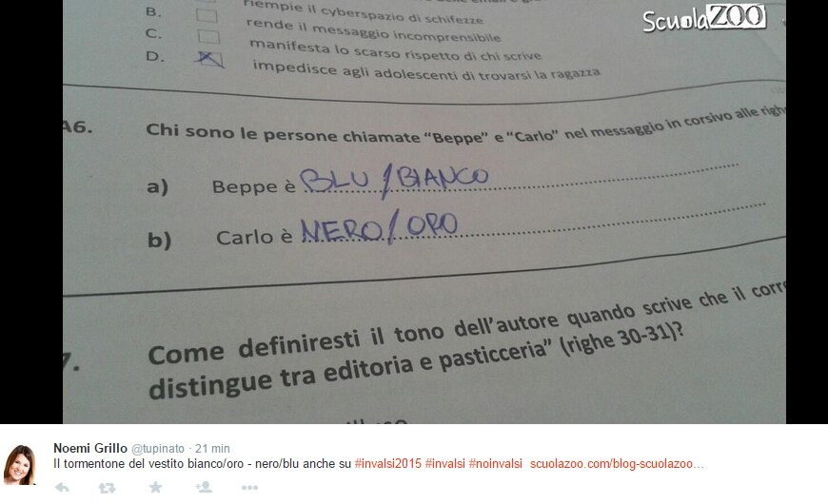Retweet Noemi Grillo's post
828x504 pixels.
point(107,488)
